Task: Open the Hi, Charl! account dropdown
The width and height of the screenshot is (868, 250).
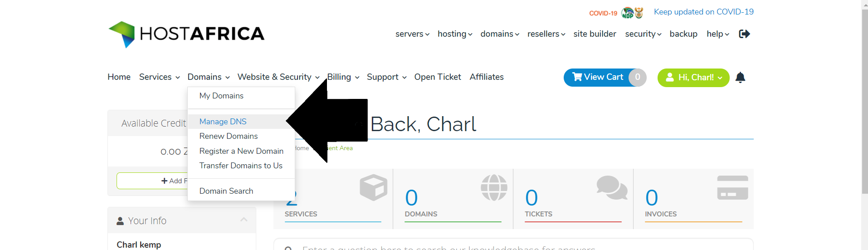Action: (693, 78)
